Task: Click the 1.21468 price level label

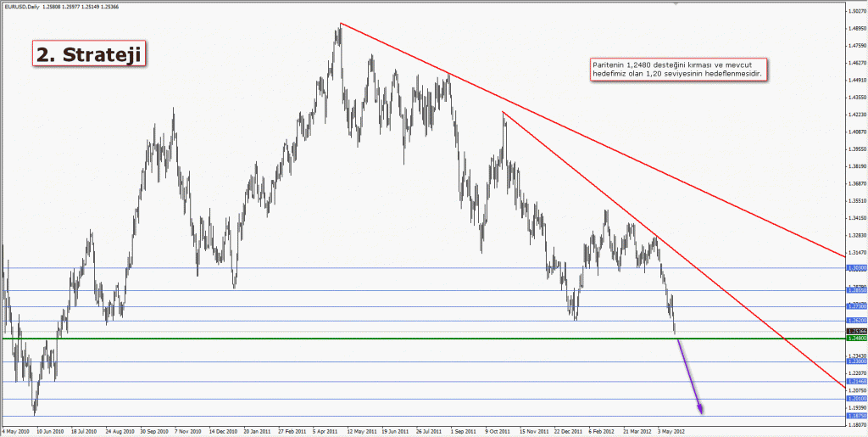Action: (x=856, y=382)
